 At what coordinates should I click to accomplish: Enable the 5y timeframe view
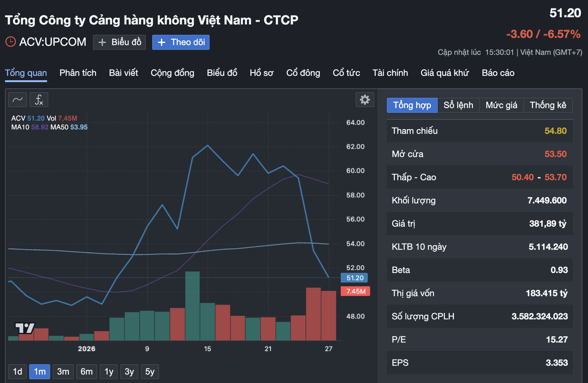[150, 371]
